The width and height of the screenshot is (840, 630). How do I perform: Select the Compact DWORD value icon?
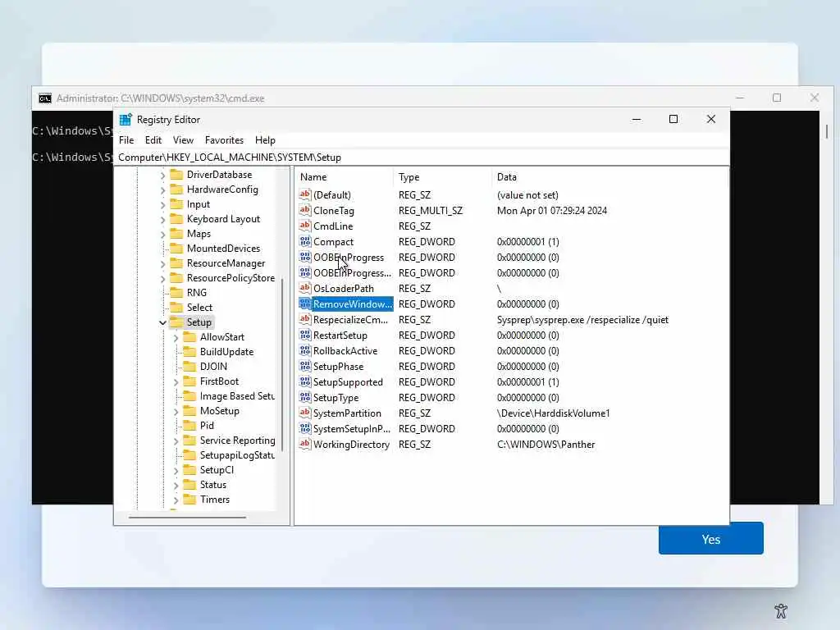pos(305,242)
